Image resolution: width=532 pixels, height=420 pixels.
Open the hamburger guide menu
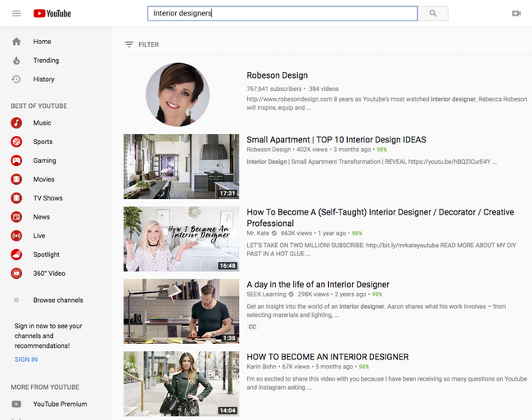point(16,13)
